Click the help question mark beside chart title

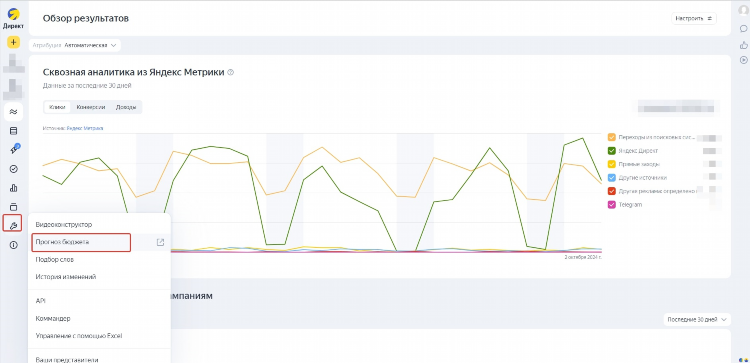[231, 73]
